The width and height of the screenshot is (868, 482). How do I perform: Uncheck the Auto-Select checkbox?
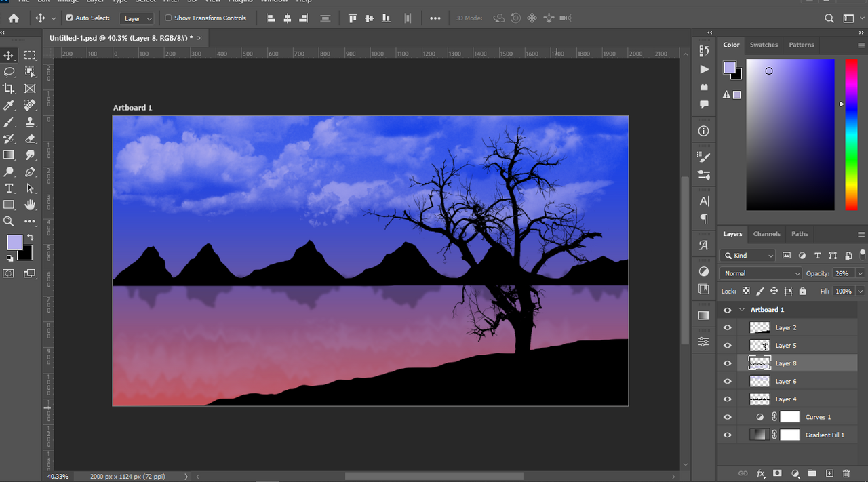[69, 18]
